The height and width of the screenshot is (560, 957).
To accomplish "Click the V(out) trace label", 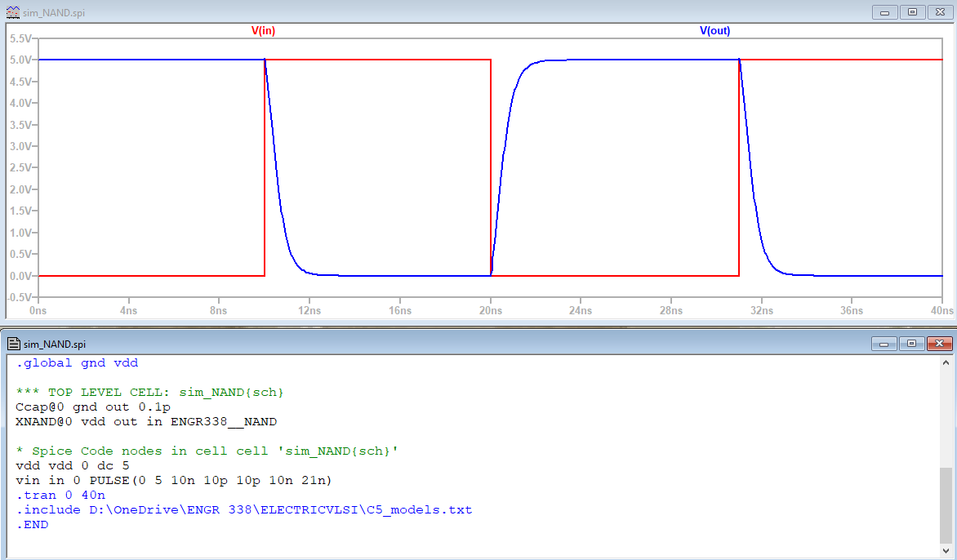I will [714, 30].
